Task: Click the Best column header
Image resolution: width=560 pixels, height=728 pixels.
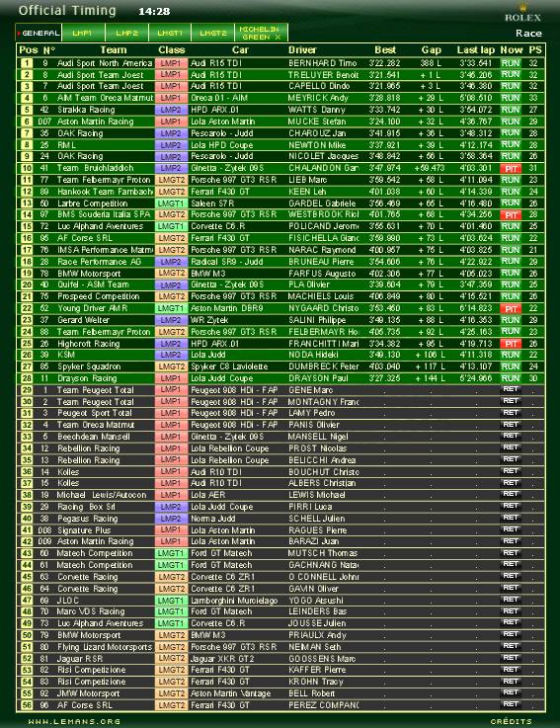Action: (x=385, y=49)
